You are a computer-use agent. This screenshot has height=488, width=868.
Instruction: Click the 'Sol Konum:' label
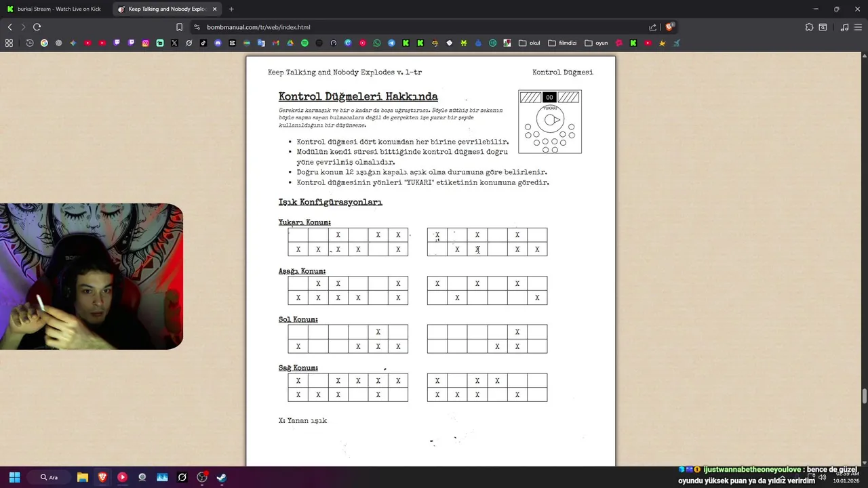coord(298,319)
